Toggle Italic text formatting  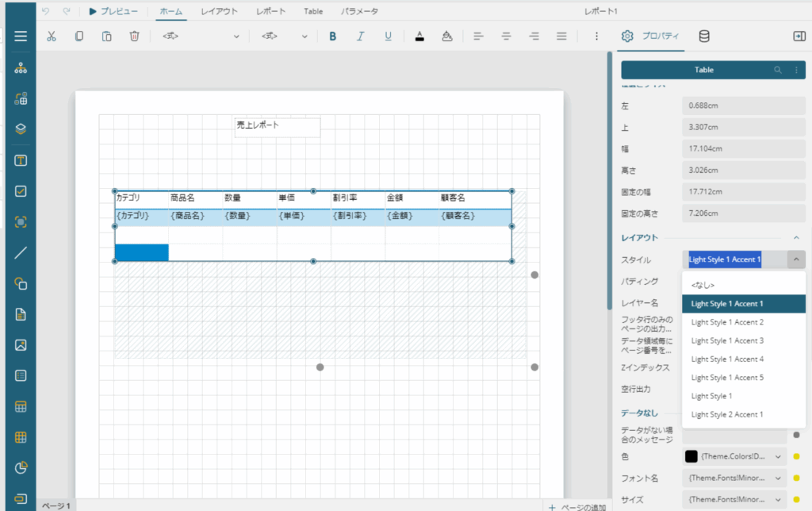(360, 36)
